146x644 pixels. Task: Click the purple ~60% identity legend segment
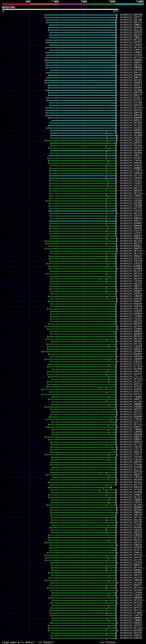pos(73,4)
